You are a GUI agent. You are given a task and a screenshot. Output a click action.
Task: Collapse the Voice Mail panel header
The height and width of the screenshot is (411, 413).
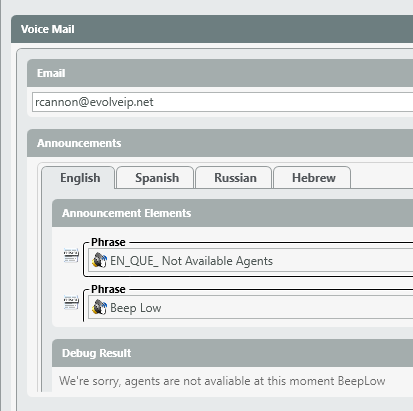212,29
